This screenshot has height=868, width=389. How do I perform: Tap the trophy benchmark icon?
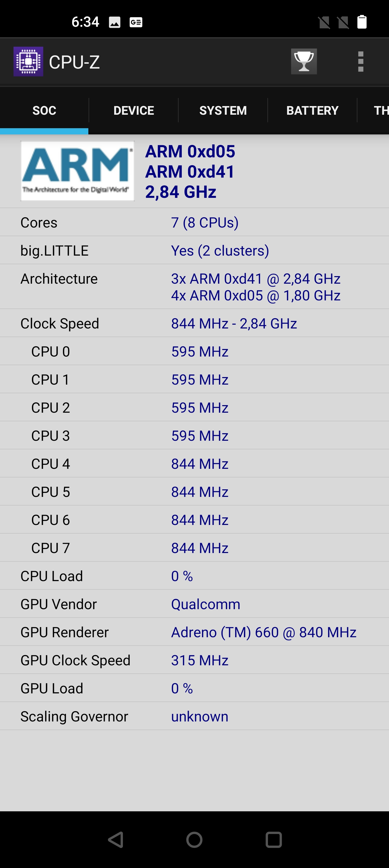[x=304, y=61]
